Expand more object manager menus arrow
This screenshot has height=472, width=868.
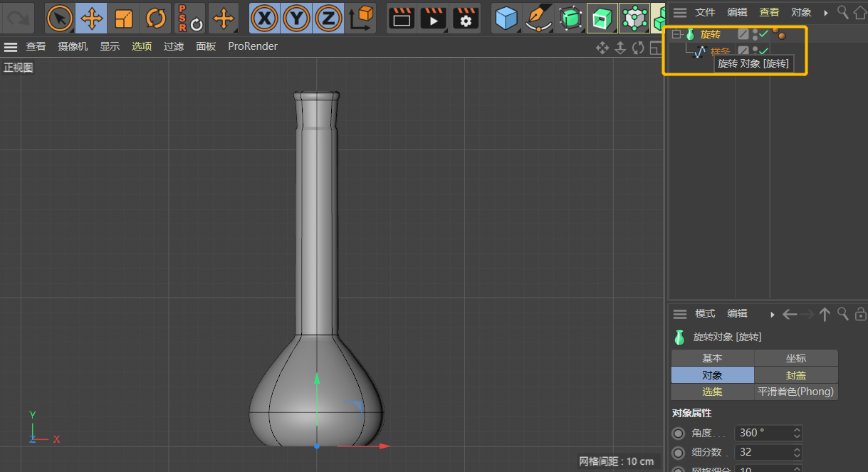[826, 13]
